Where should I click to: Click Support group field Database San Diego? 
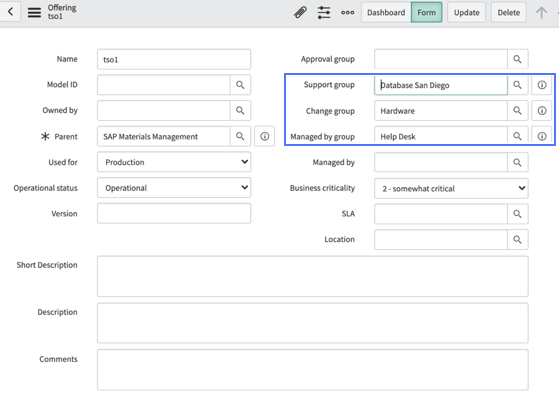tap(441, 85)
